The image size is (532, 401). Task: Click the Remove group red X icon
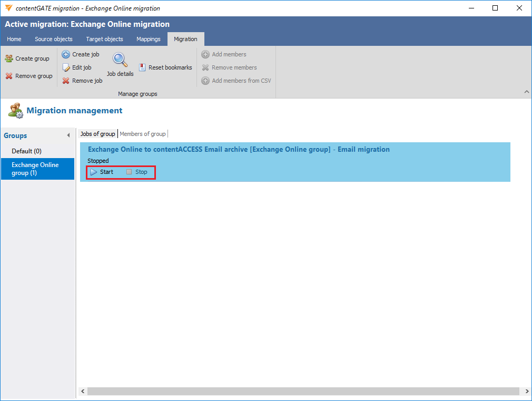[x=9, y=76]
